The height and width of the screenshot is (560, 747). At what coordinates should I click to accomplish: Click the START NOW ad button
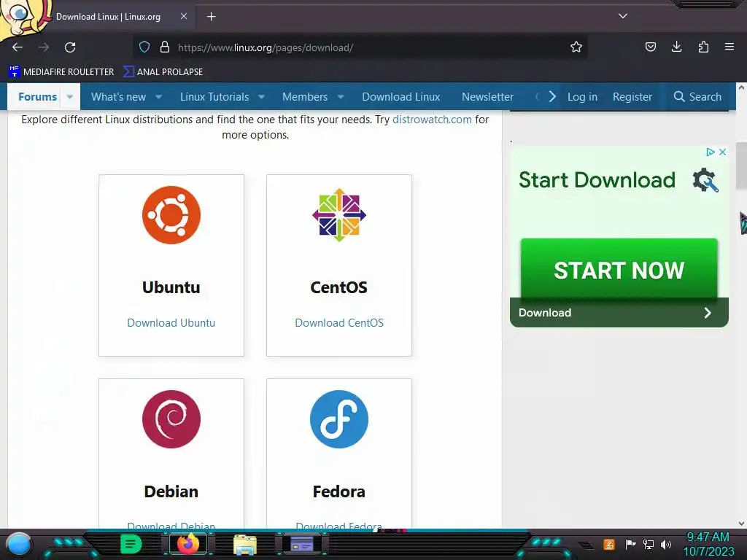[x=619, y=270]
